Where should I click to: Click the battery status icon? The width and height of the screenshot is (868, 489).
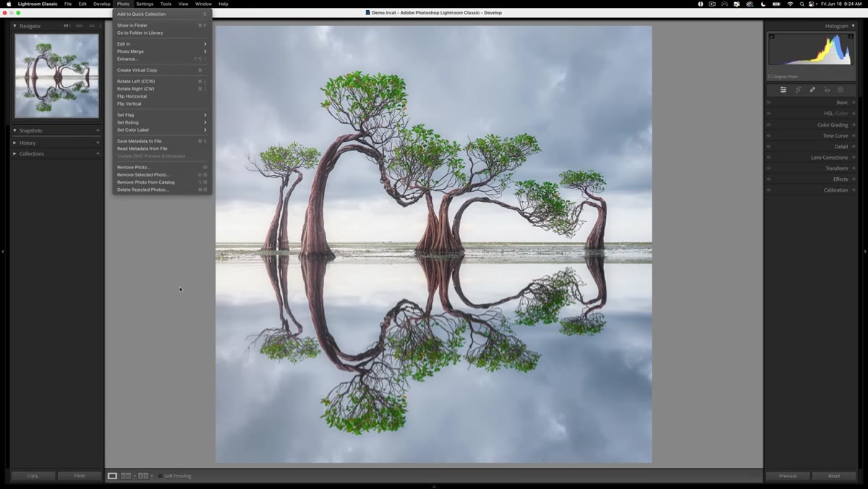776,4
